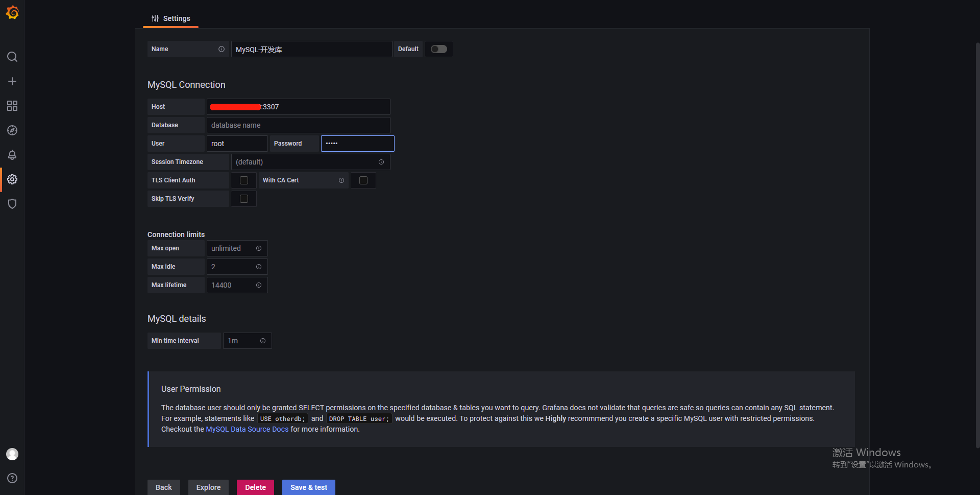Viewport: 980px width, 495px height.
Task: Open the Explore compass icon
Action: [12, 130]
